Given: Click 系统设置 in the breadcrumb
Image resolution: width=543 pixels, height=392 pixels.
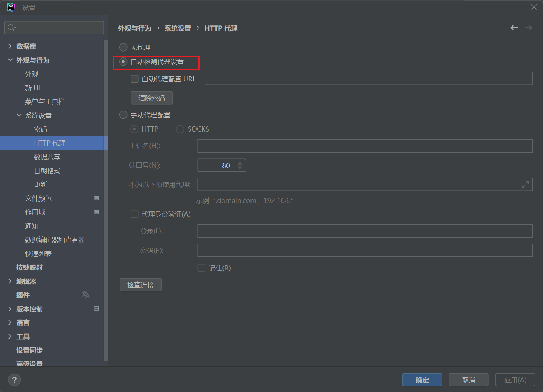Looking at the screenshot, I should 178,28.
